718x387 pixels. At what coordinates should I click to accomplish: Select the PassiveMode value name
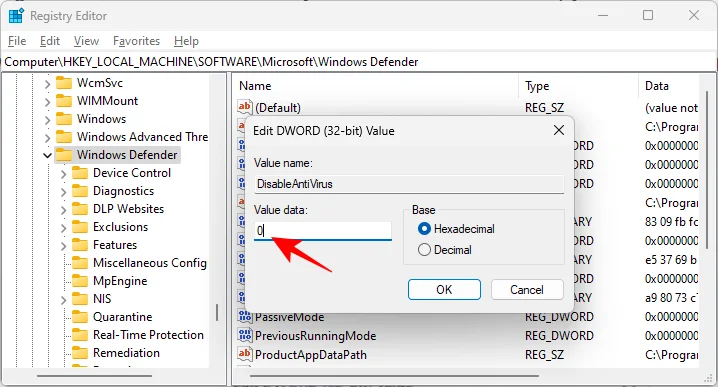pos(289,316)
